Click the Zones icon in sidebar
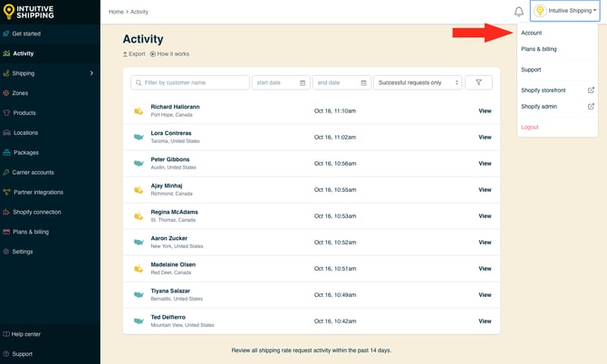 (6, 92)
